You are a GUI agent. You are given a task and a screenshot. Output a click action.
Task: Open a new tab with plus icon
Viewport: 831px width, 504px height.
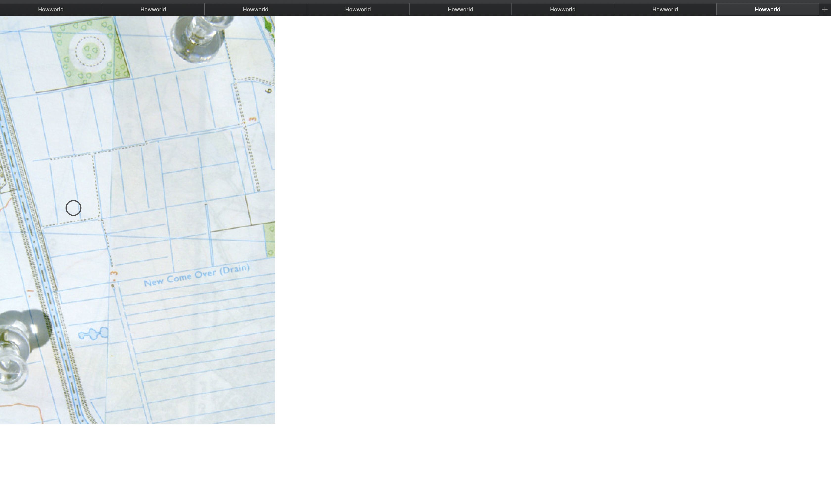825,10
